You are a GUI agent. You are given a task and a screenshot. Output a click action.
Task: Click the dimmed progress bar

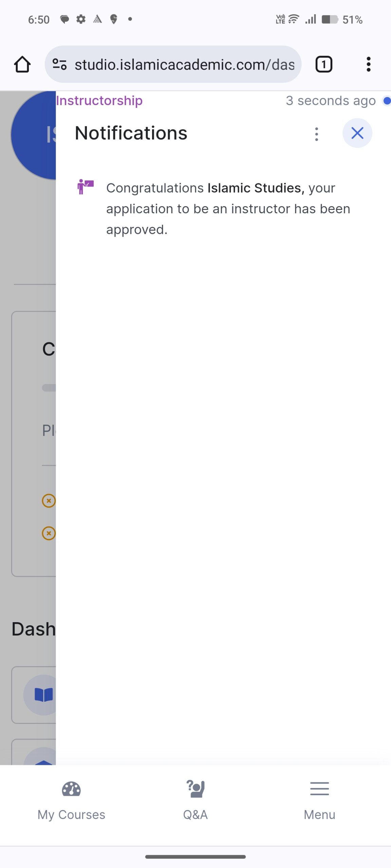(49, 388)
